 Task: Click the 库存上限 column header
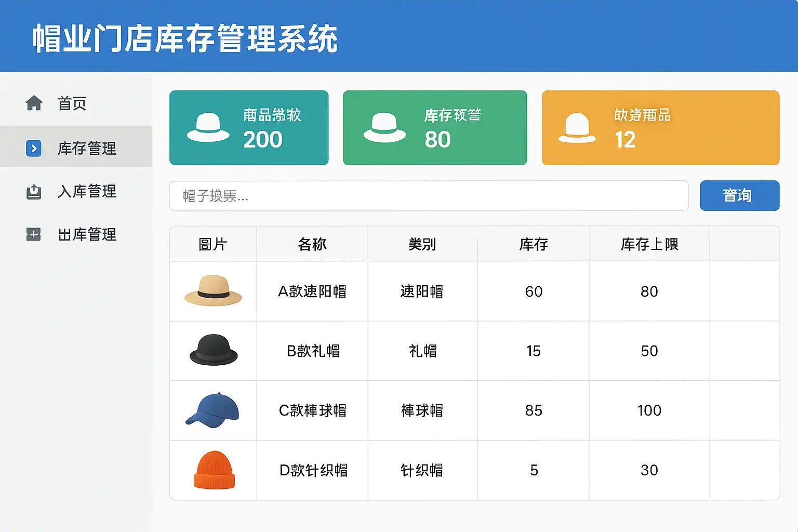[649, 244]
